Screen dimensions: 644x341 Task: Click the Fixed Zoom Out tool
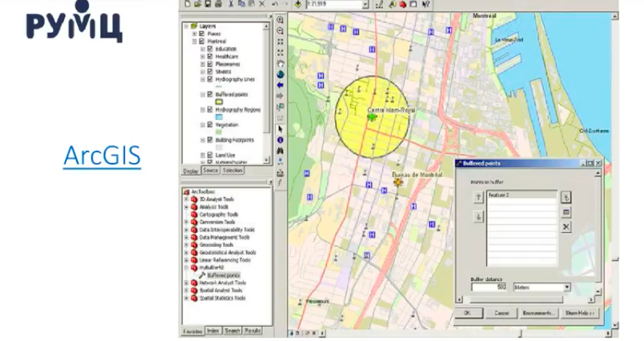tap(280, 53)
